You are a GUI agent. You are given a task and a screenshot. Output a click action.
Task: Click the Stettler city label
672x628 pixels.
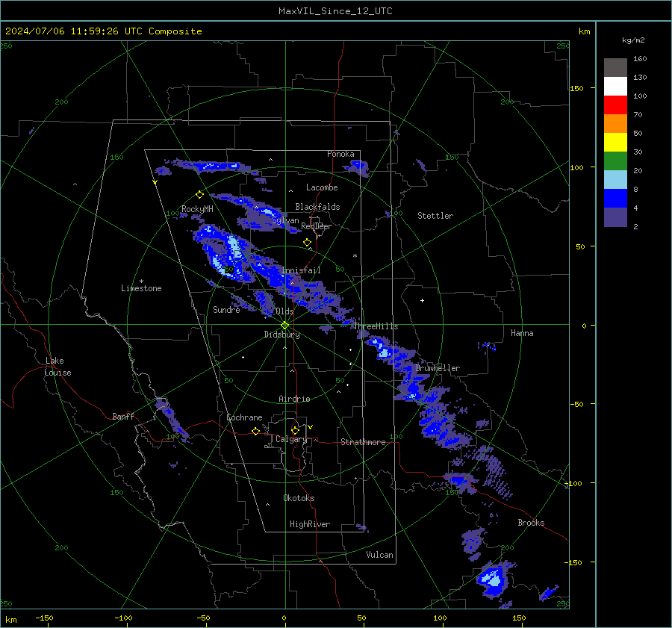435,216
